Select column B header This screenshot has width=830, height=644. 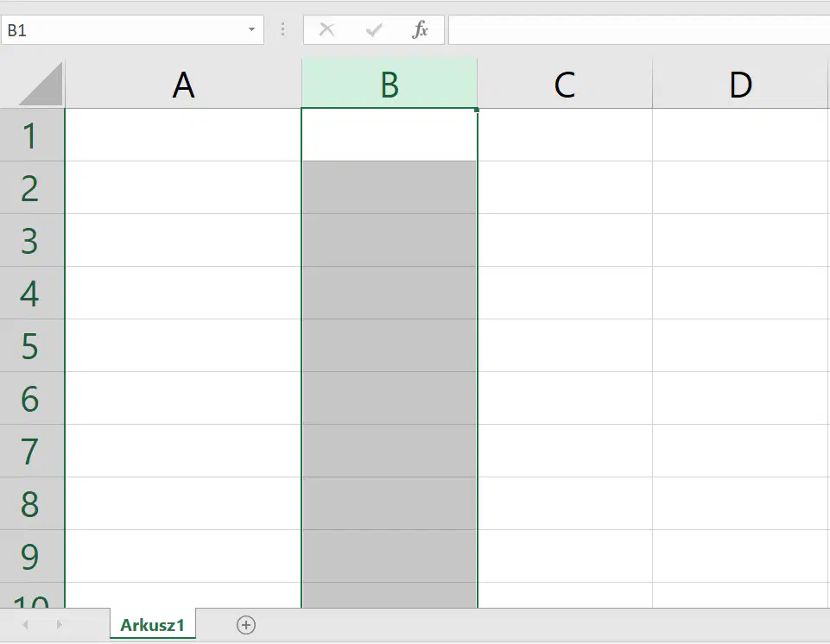pyautogui.click(x=389, y=84)
